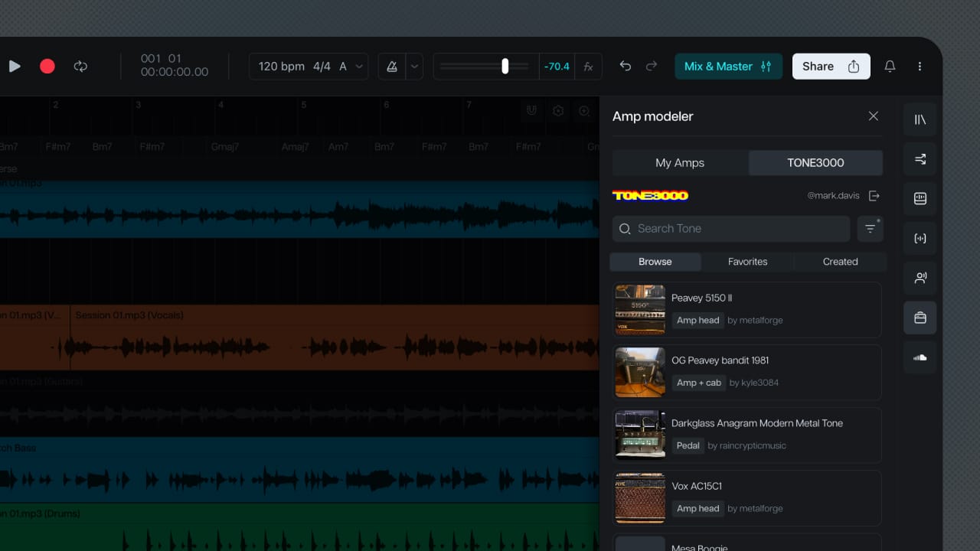
Task: Open timeline settings gear
Action: coord(558,111)
